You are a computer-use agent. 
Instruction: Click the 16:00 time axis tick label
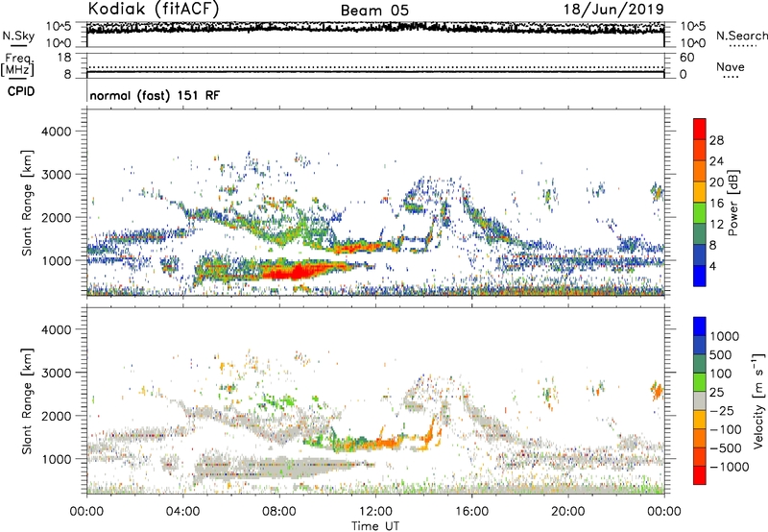click(x=471, y=512)
